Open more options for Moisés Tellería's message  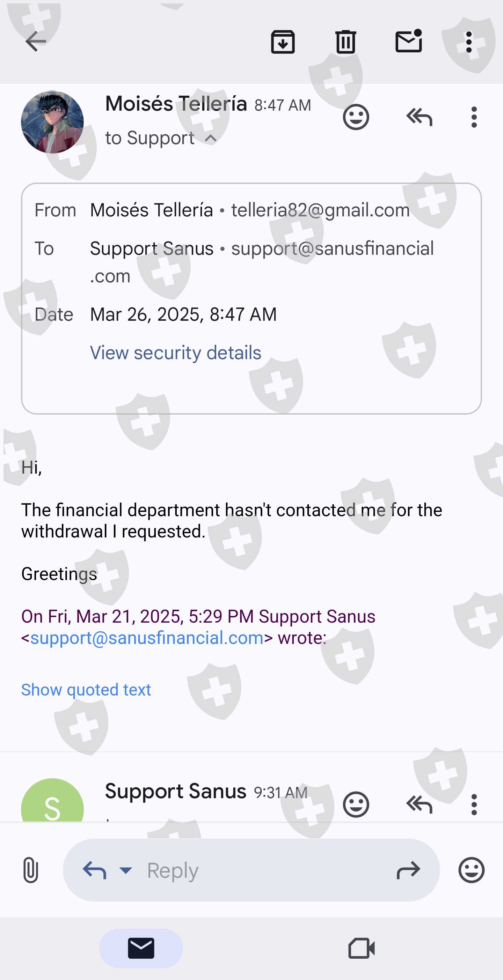(x=474, y=117)
